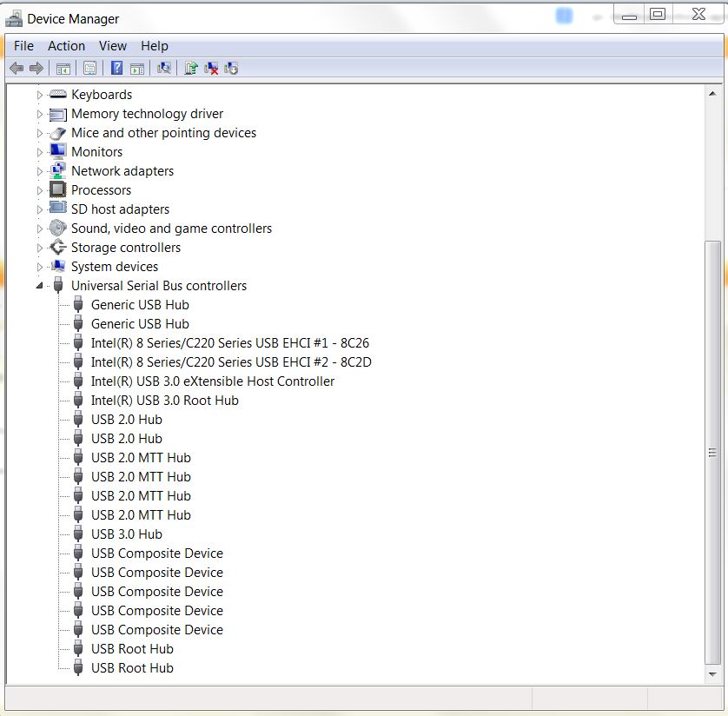Expand Mice and other pointing devices
The image size is (728, 716).
[39, 133]
